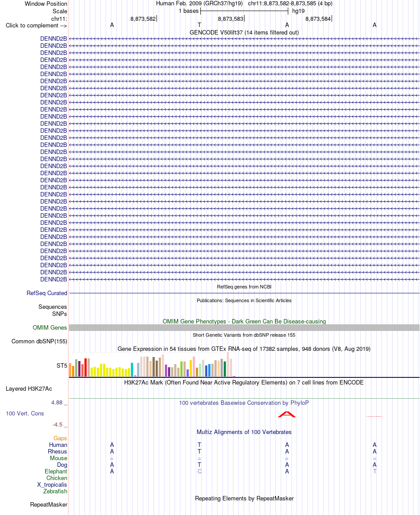Click the '1 bases' scale bar
420x515 pixels.
tap(244, 11)
